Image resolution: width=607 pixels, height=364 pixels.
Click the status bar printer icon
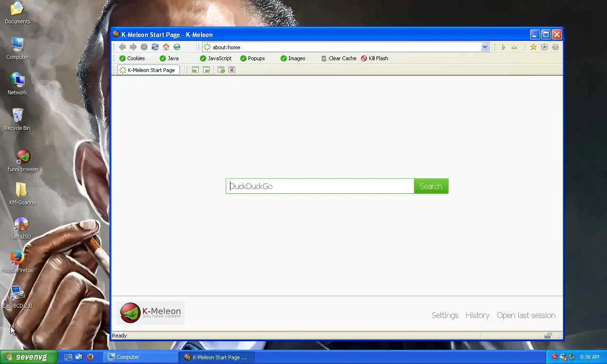548,336
